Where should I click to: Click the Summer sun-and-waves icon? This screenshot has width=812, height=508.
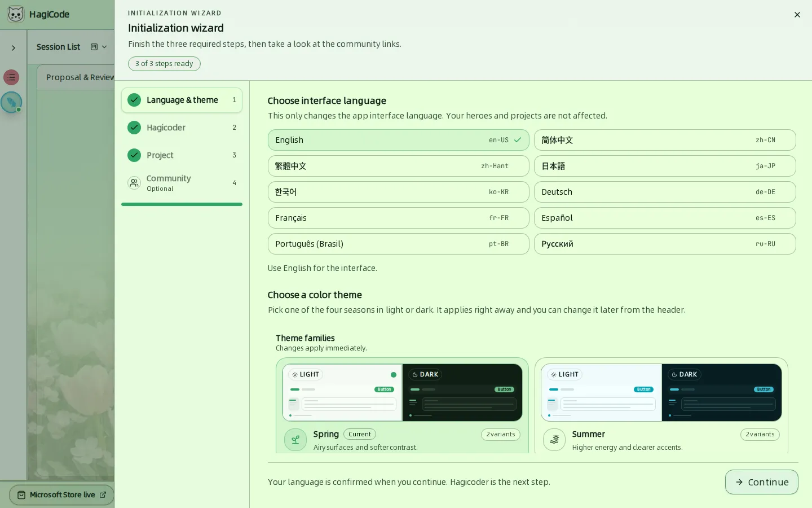coord(554,440)
